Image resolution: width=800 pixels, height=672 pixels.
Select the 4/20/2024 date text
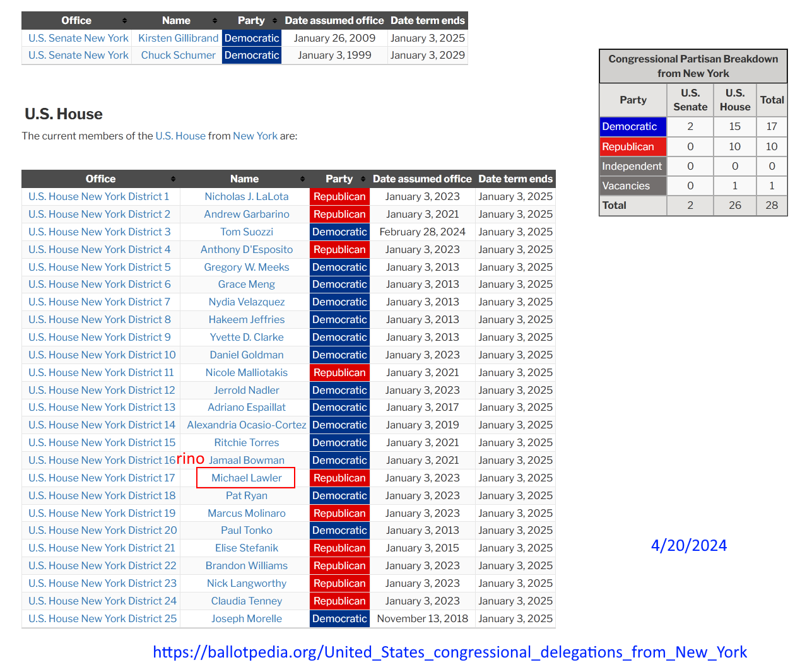689,546
